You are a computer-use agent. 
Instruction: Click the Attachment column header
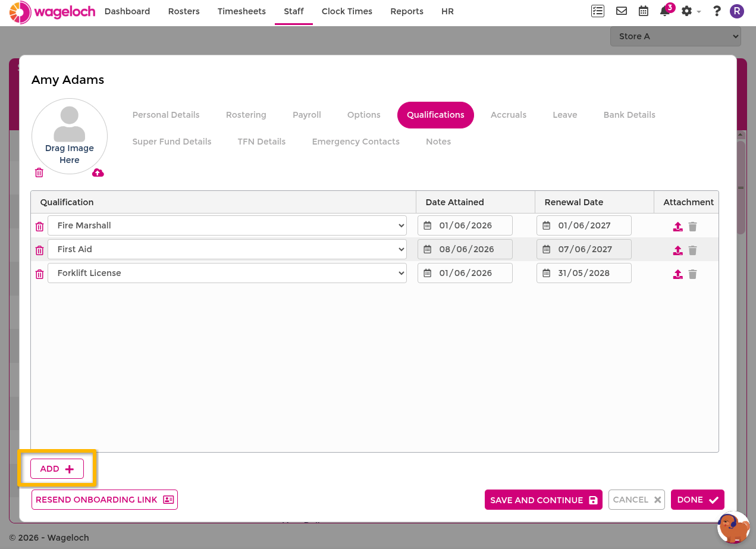(x=686, y=202)
